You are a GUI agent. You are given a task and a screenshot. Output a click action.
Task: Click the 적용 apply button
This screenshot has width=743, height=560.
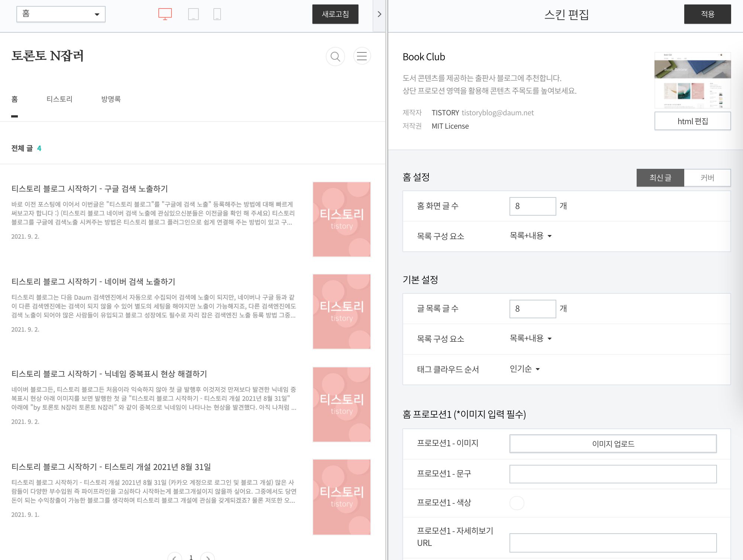(x=707, y=14)
